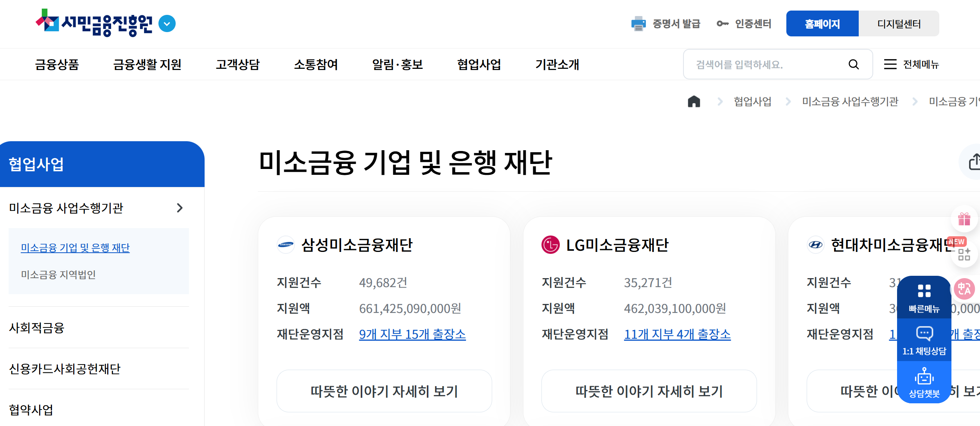The image size is (980, 426).
Task: Click the share icon beside the page title
Action: [x=976, y=162]
